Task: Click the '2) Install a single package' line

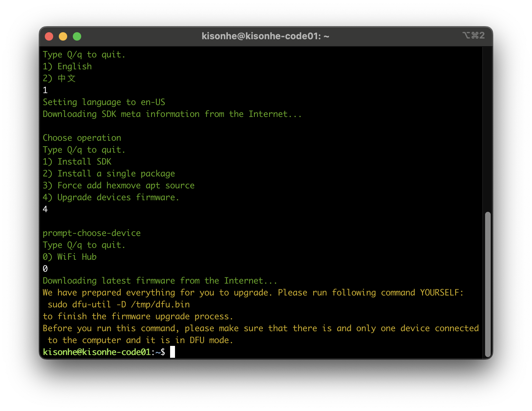Action: [109, 174]
